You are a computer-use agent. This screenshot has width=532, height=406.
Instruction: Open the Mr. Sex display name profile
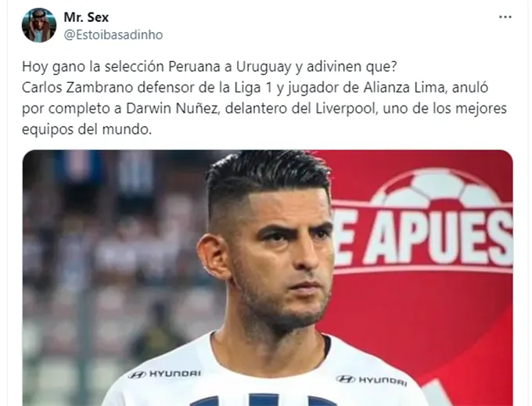(x=86, y=17)
